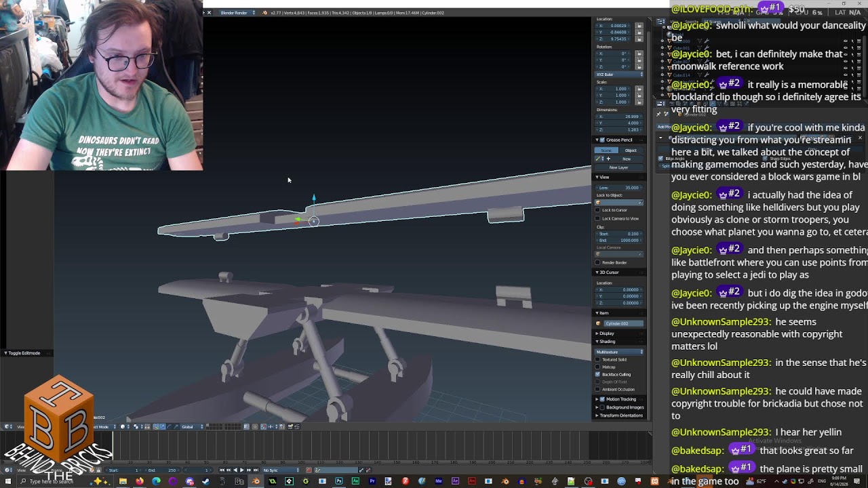Viewport: 868px width, 488px height.
Task: Enable the Render Border checkbox
Action: [598, 262]
